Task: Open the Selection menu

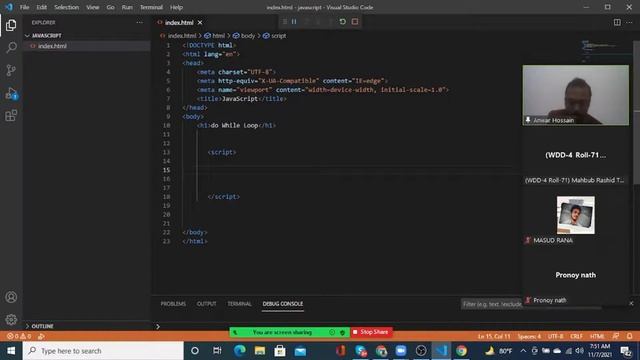Action: pyautogui.click(x=67, y=7)
